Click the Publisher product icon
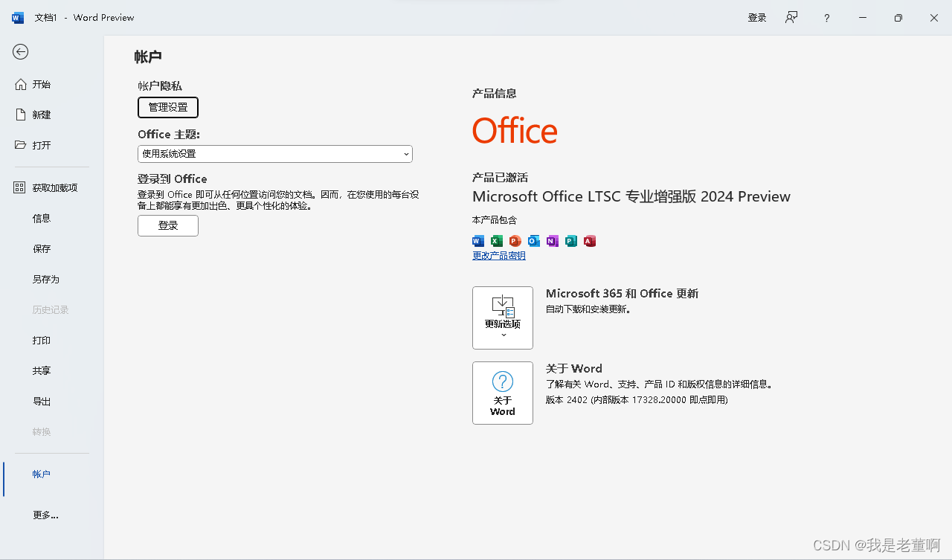952x560 pixels. tap(571, 241)
